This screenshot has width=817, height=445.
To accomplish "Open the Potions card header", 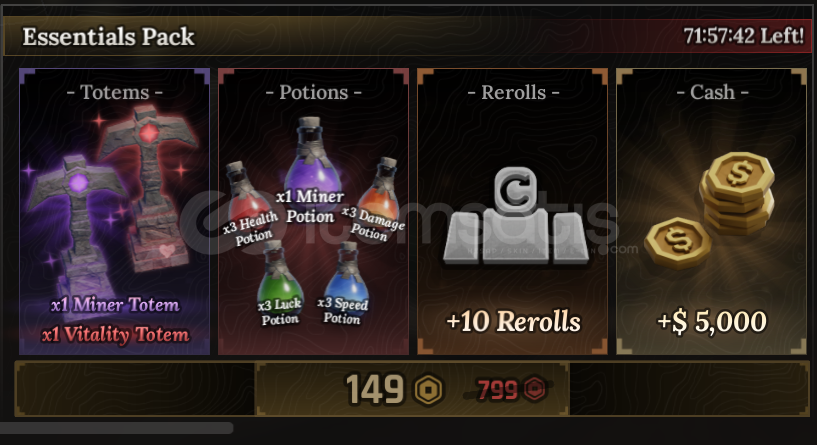I will pyautogui.click(x=313, y=92).
